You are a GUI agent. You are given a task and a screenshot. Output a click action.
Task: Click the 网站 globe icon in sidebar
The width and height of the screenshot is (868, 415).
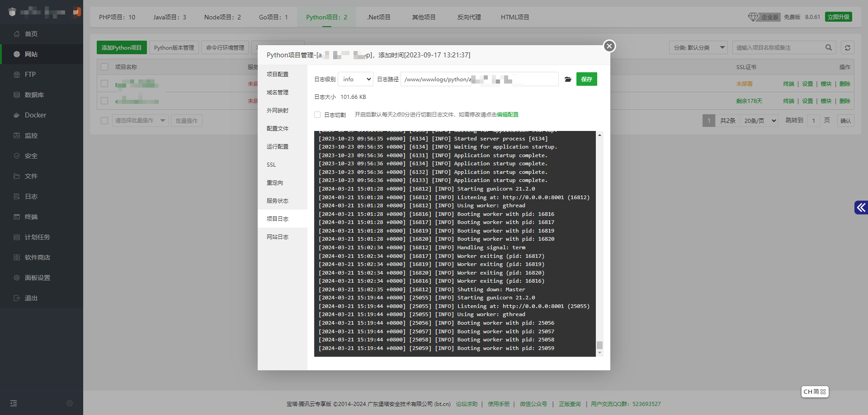coord(17,54)
